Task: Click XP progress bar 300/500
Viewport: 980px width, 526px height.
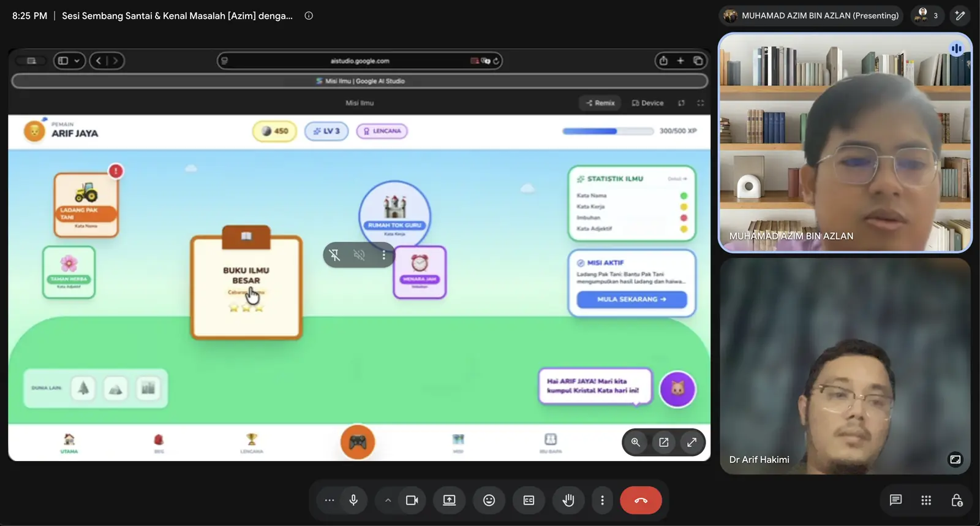Action: 608,131
